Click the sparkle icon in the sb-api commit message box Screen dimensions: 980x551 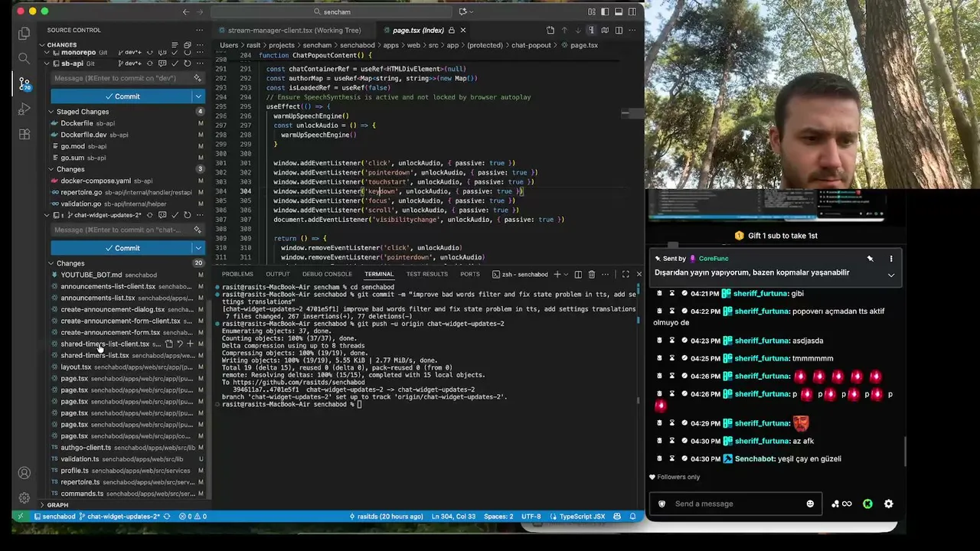(x=198, y=78)
